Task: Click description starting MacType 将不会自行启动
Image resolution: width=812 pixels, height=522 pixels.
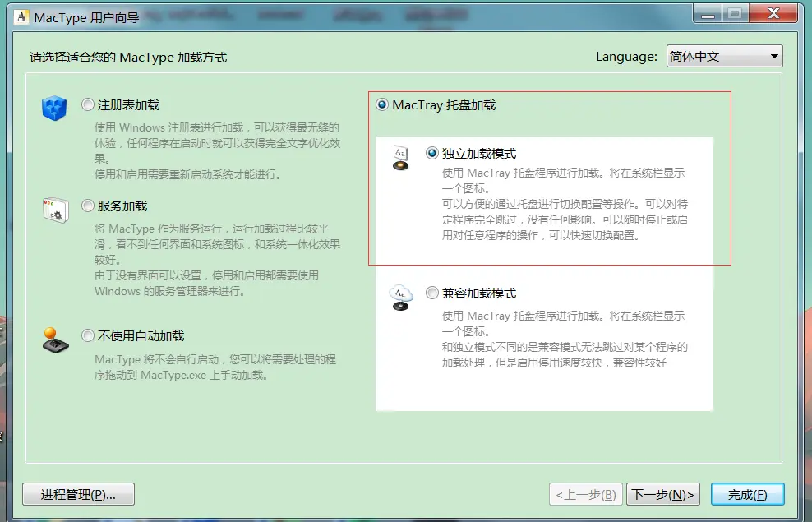Action: tap(215, 367)
